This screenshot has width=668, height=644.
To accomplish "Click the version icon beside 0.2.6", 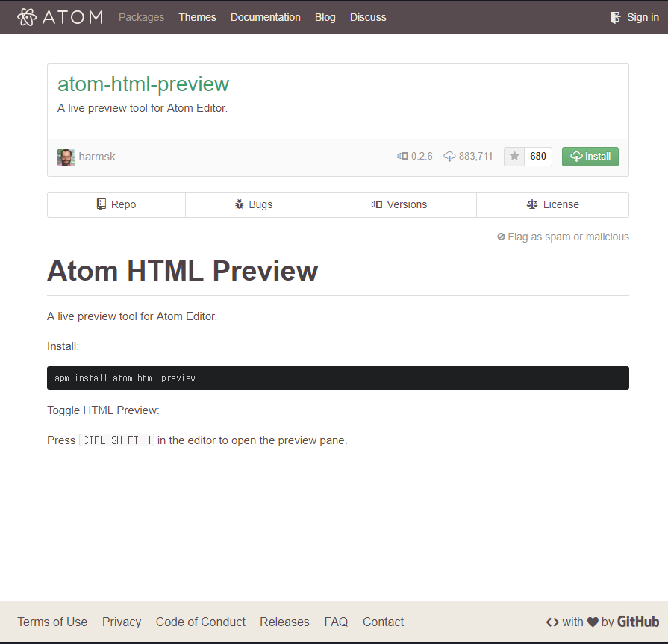I will [x=402, y=156].
